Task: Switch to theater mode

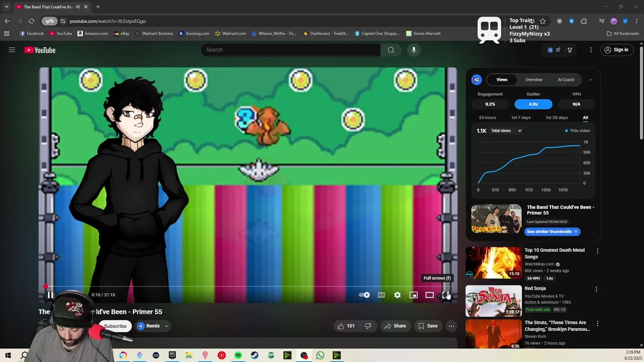Action: (x=430, y=295)
